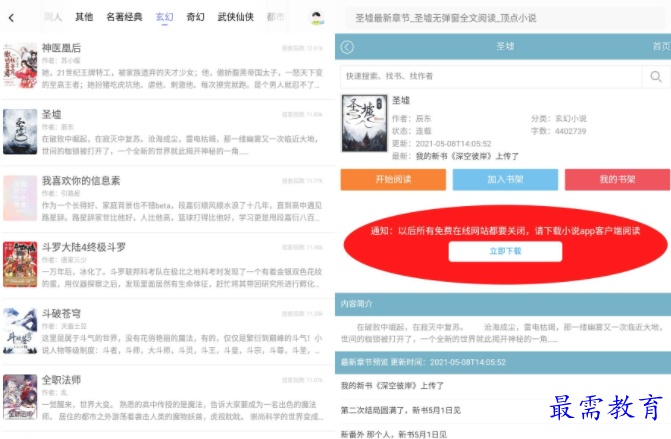Open the 全职法师 cover thumbnail

point(20,397)
